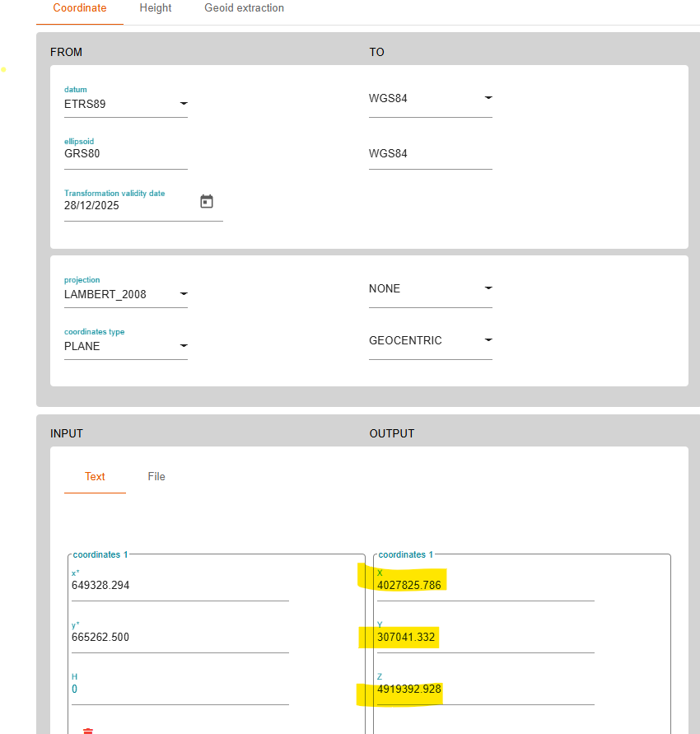
Task: Switch input mode to File tab
Action: (x=156, y=476)
